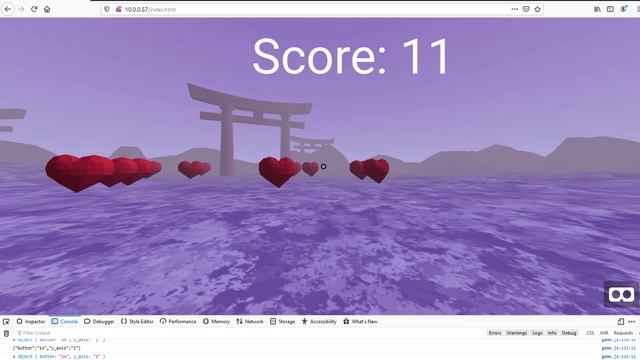Image resolution: width=640 pixels, height=360 pixels.
Task: Toggle the CSS filter
Action: tap(590, 333)
